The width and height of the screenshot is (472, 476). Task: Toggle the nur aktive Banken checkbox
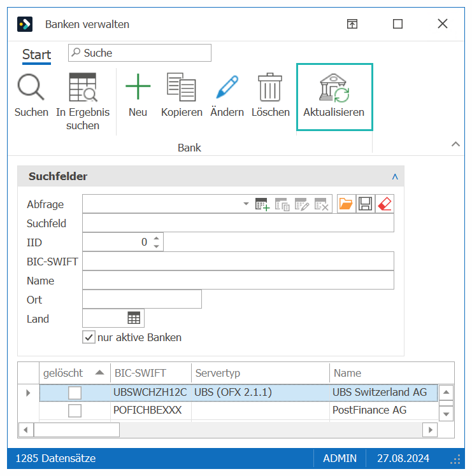point(89,337)
